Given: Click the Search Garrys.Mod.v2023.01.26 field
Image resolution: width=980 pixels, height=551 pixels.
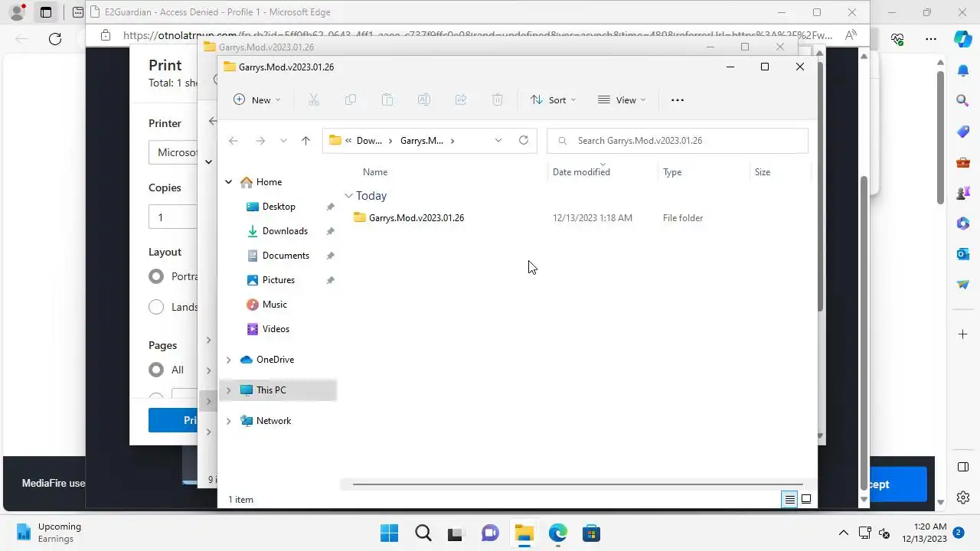Looking at the screenshot, I should click(678, 141).
